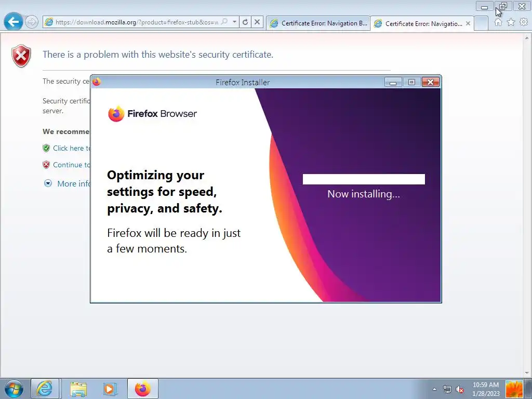The width and height of the screenshot is (532, 399).
Task: Click the 'Click here to' close webpage link
Action: [x=72, y=148]
